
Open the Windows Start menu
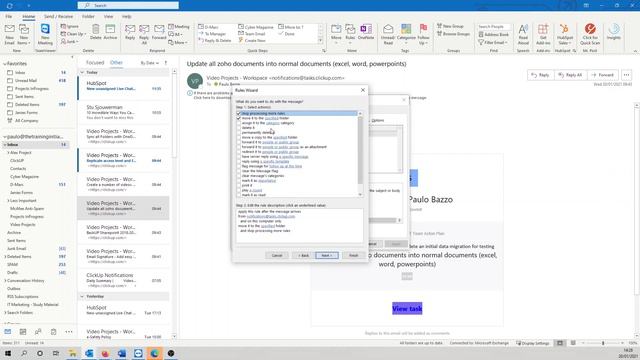[8, 353]
